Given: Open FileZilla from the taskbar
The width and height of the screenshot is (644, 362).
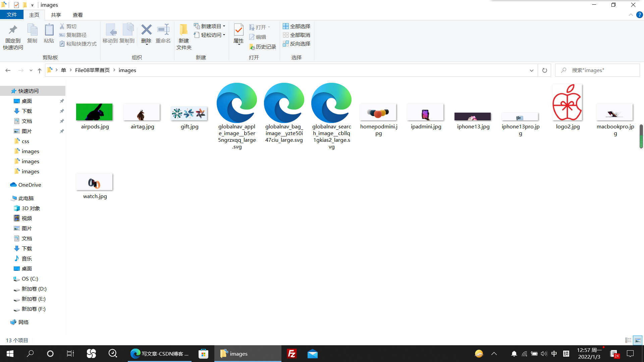Looking at the screenshot, I should point(292,354).
